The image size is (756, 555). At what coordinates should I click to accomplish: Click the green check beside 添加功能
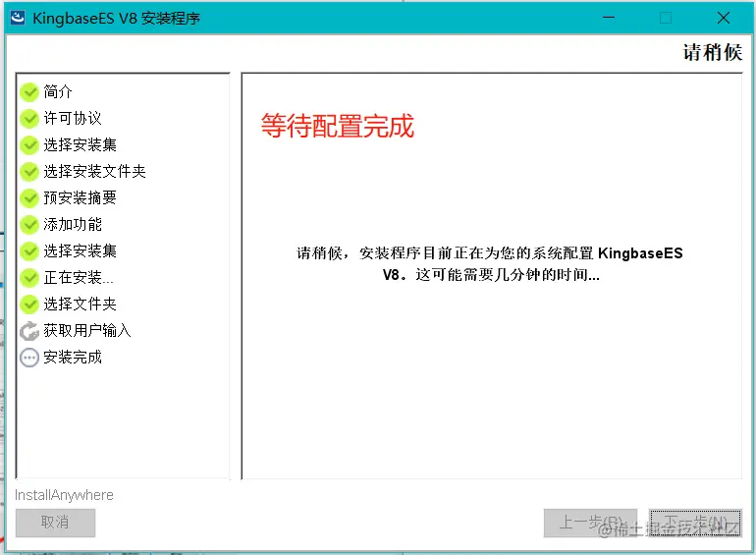coord(29,225)
